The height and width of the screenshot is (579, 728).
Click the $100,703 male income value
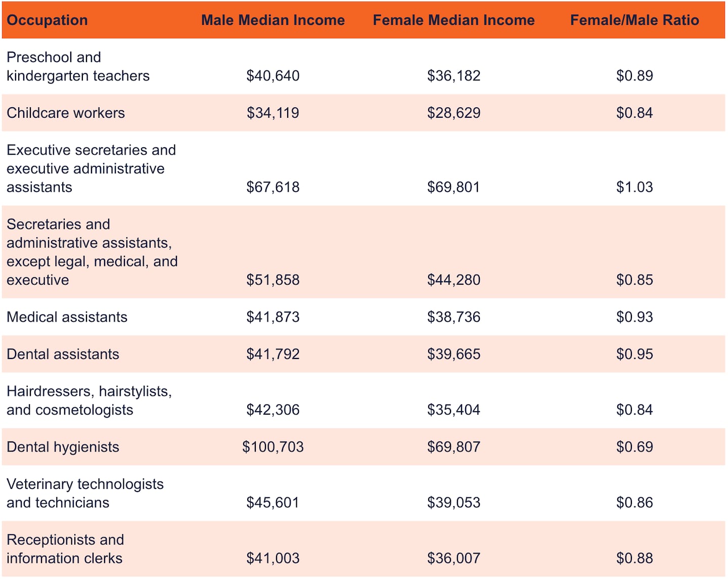[x=273, y=447]
